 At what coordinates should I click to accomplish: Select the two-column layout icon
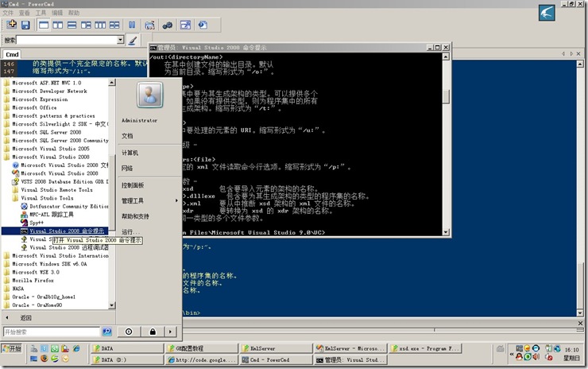pyautogui.click(x=58, y=25)
